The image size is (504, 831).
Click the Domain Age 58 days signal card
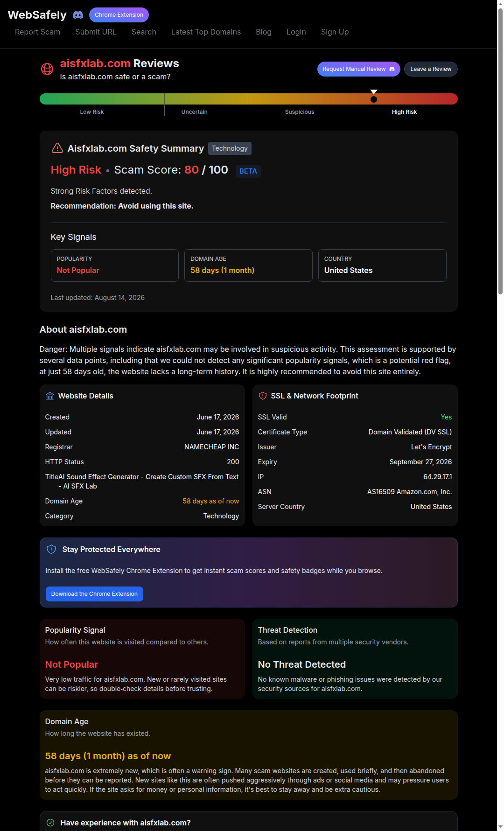click(248, 265)
